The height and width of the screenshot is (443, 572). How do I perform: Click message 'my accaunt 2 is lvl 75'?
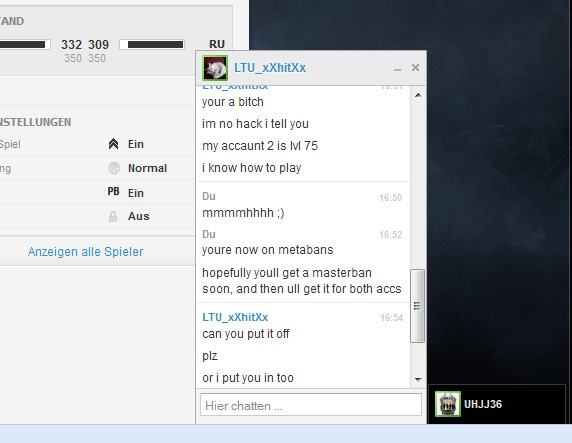tap(260, 146)
